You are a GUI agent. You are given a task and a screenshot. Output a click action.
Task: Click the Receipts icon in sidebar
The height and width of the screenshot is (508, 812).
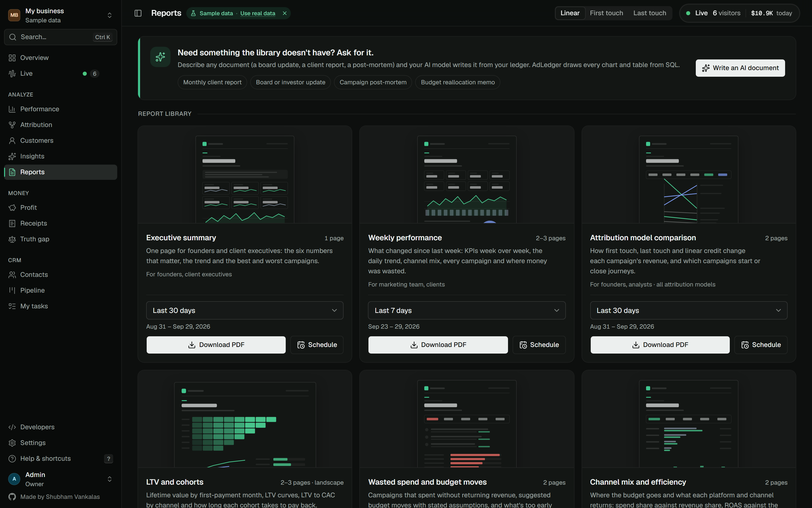click(x=12, y=224)
